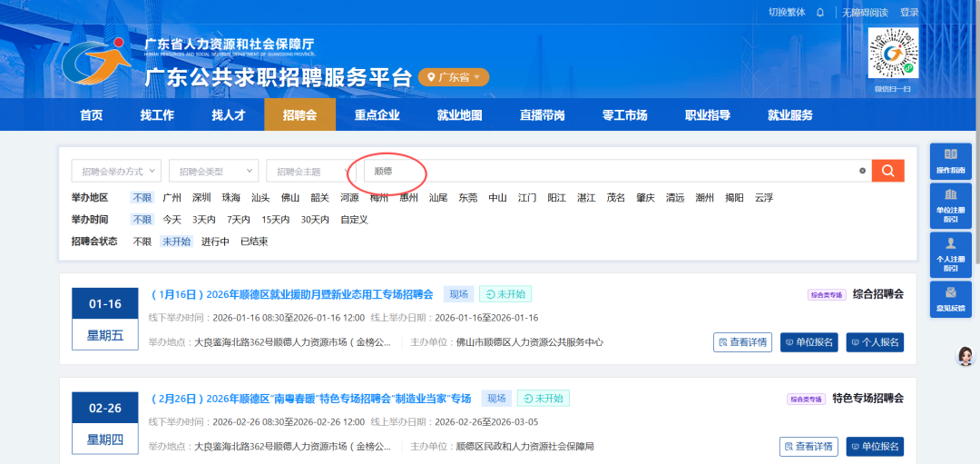
Task: Go to the 找工作 navigation tab
Action: 157,115
